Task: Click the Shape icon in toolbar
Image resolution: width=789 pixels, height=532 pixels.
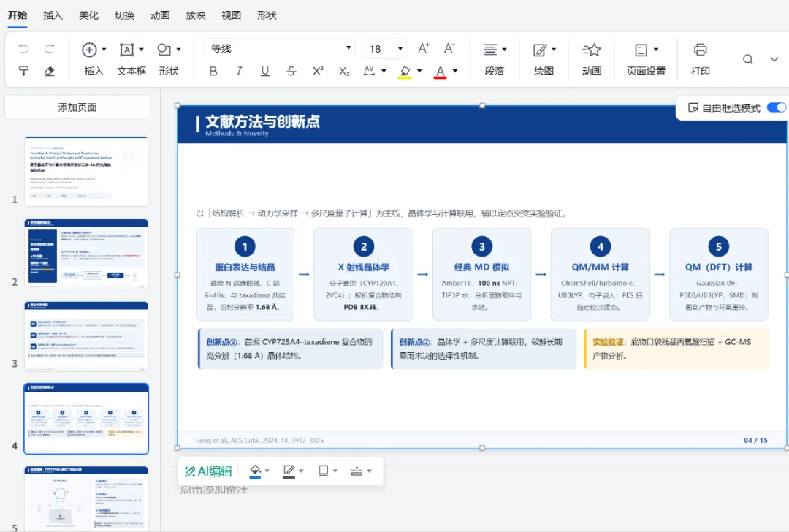Action: click(164, 50)
